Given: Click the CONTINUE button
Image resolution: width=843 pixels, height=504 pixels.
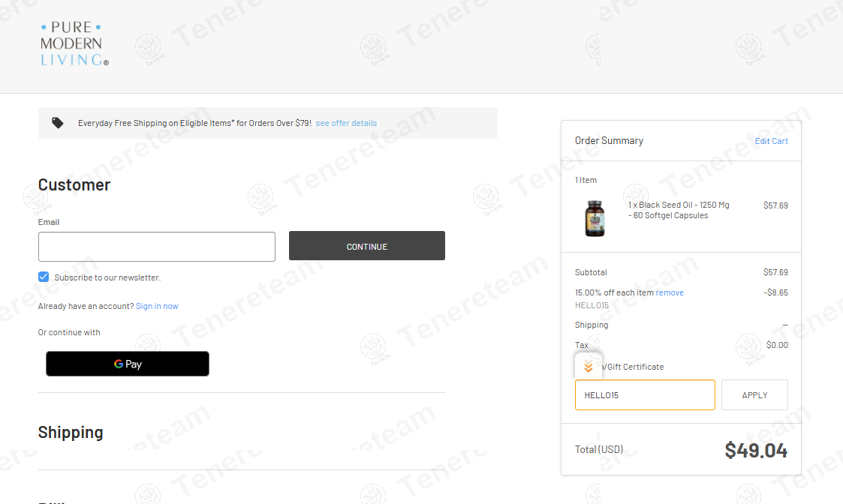Looking at the screenshot, I should click(366, 246).
